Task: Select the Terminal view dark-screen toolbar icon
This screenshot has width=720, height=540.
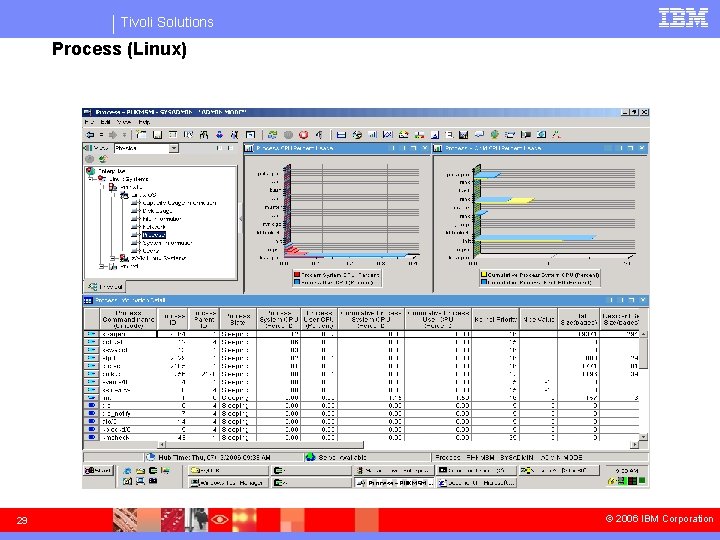Action: click(525, 135)
